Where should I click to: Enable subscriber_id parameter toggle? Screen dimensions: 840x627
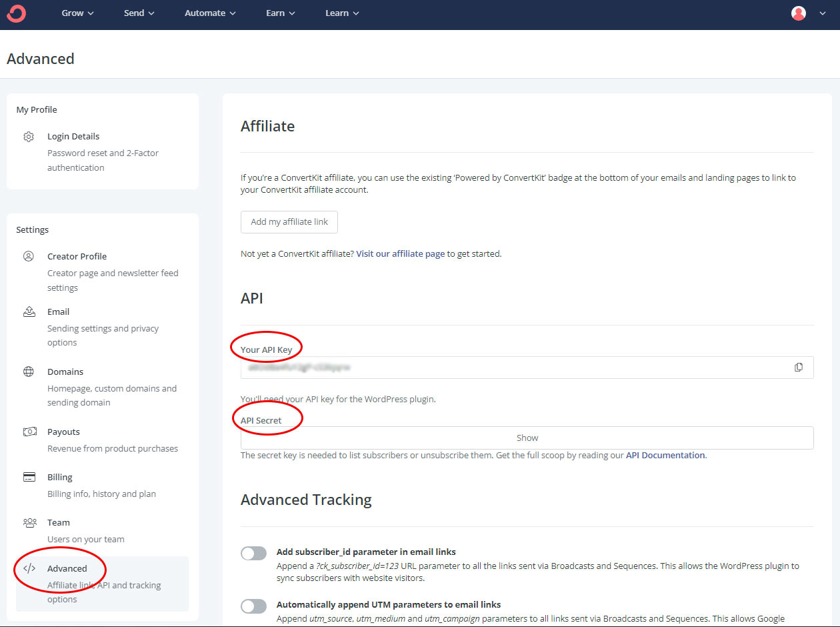click(253, 553)
